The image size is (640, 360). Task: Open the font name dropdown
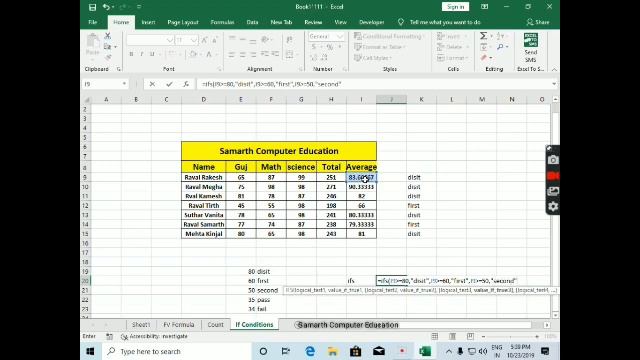pyautogui.click(x=170, y=40)
